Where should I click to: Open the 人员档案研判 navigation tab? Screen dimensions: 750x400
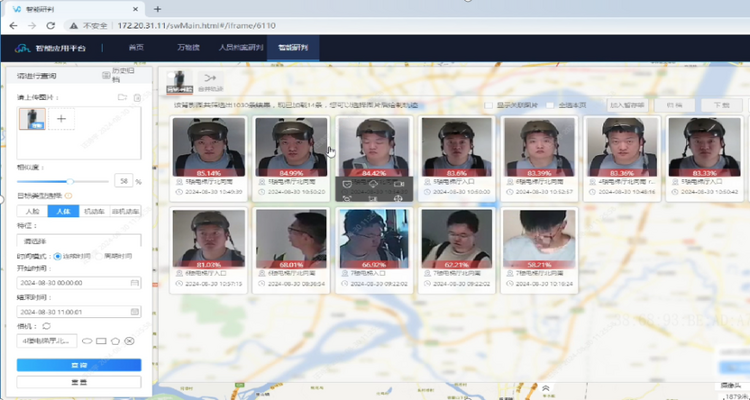(241, 47)
